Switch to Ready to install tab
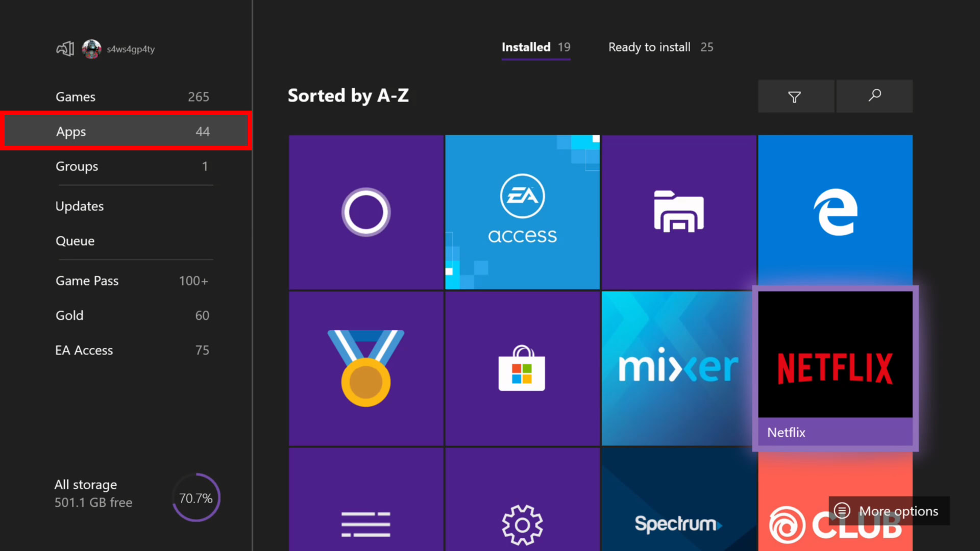 tap(660, 47)
